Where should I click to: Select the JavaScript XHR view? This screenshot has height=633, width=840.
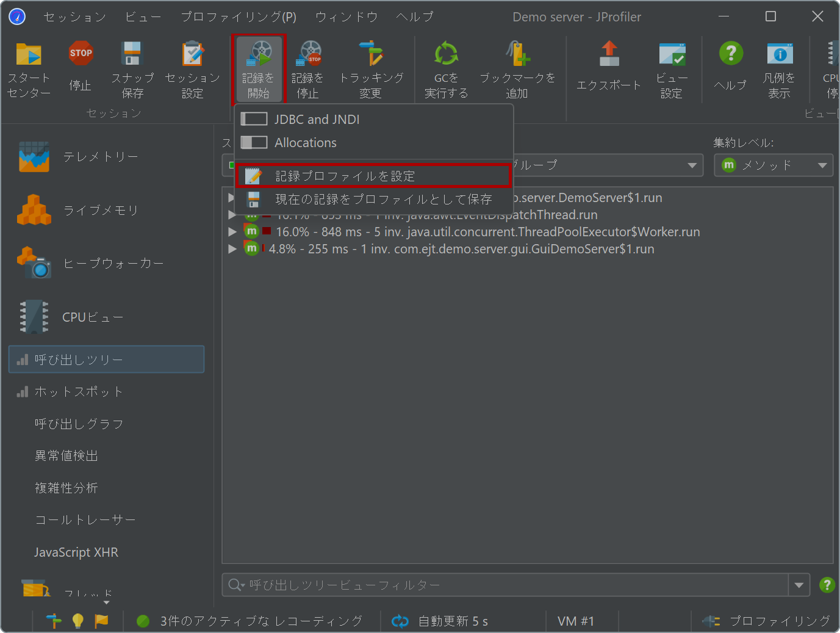coord(106,552)
